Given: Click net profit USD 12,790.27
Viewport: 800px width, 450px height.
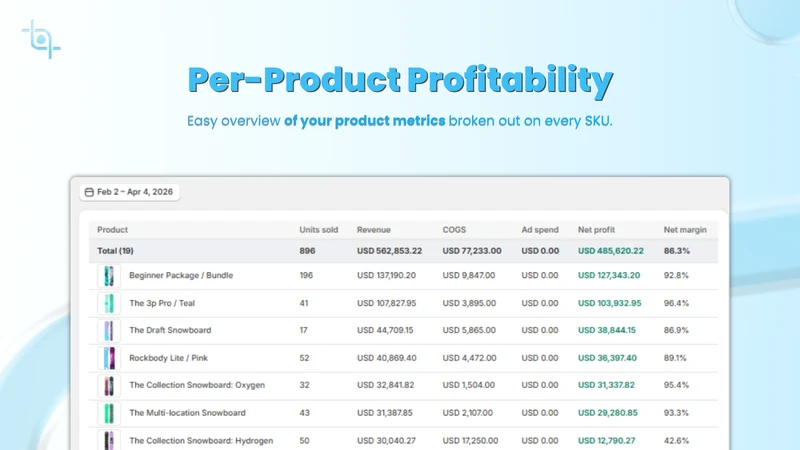Looking at the screenshot, I should click(606, 440).
